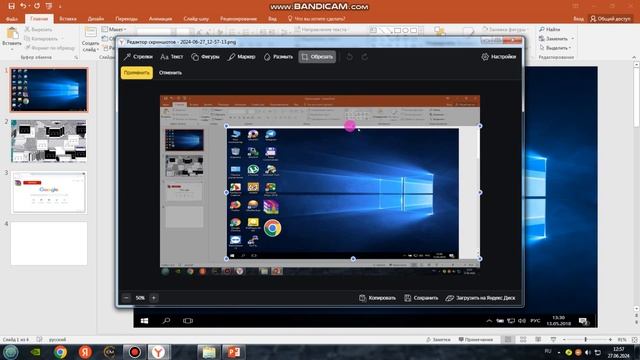Select slide 2 thumbnail
This screenshot has width=640, height=360.
(49, 141)
